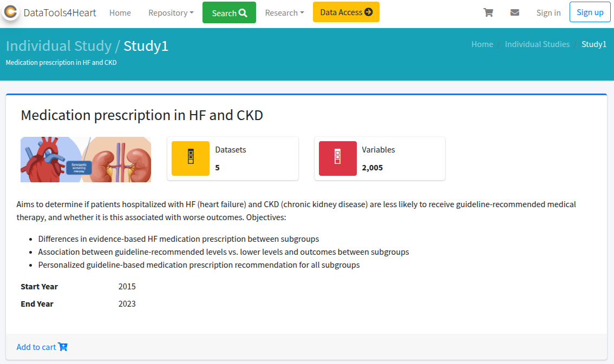Click the cart icon beside Add to cart
The image size is (614, 364).
[x=63, y=347]
